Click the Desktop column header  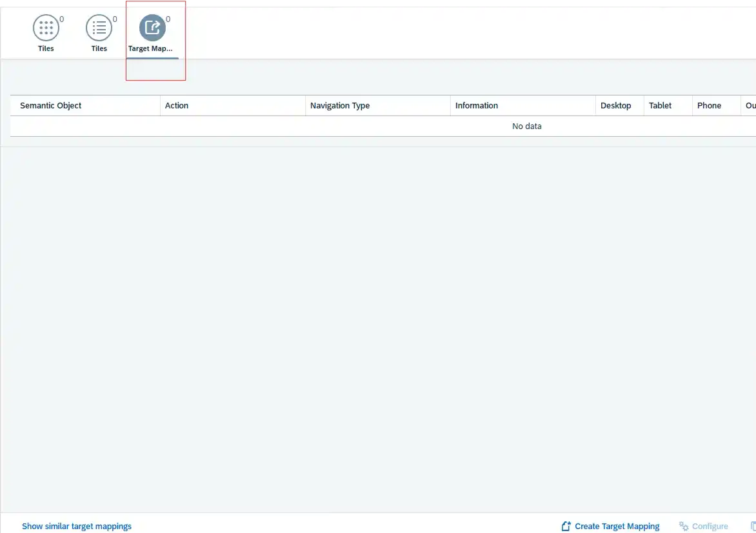616,106
